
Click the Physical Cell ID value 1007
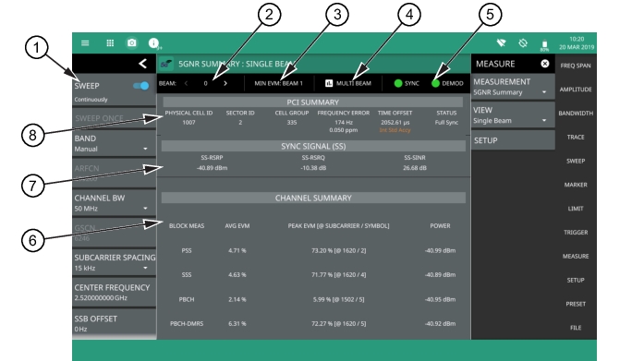click(188, 122)
